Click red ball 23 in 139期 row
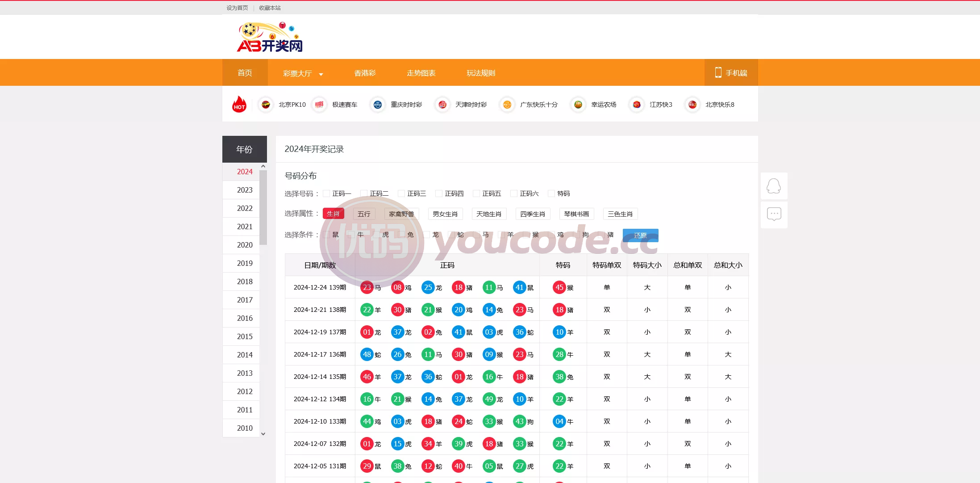 (x=367, y=287)
